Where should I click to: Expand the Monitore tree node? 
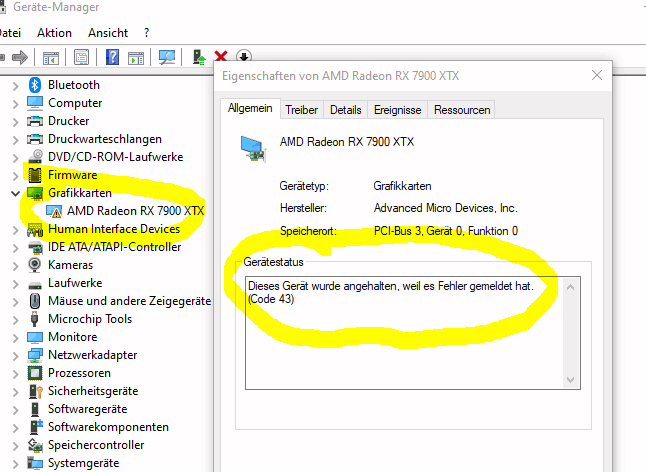(x=15, y=338)
